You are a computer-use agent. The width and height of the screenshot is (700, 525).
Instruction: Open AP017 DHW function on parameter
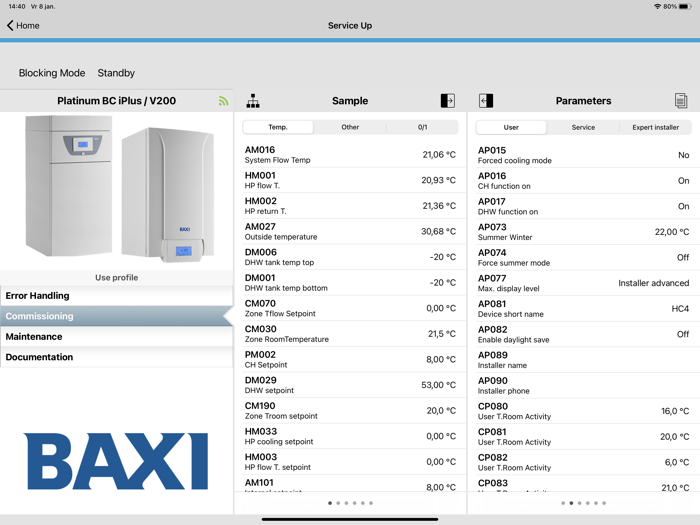[x=583, y=206]
